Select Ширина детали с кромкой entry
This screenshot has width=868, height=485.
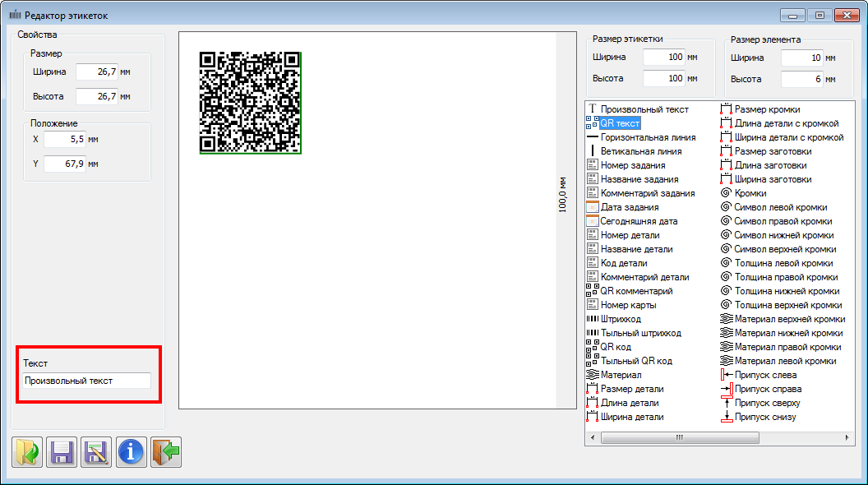(789, 136)
